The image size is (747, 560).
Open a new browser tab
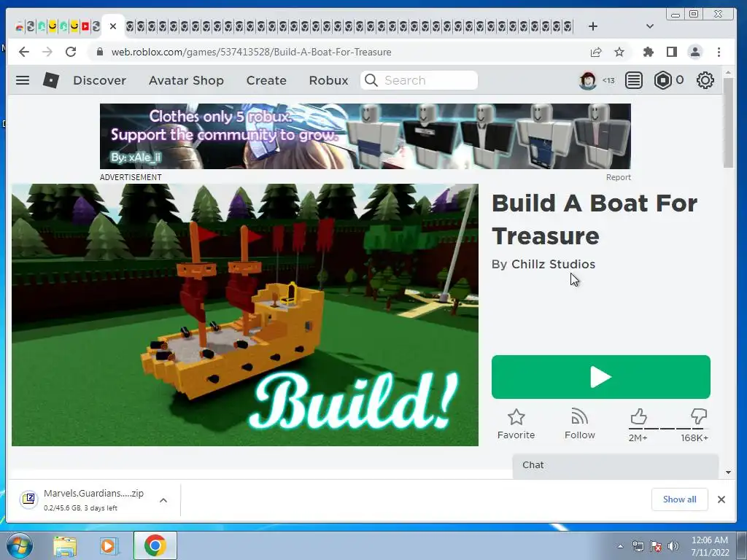tap(592, 26)
